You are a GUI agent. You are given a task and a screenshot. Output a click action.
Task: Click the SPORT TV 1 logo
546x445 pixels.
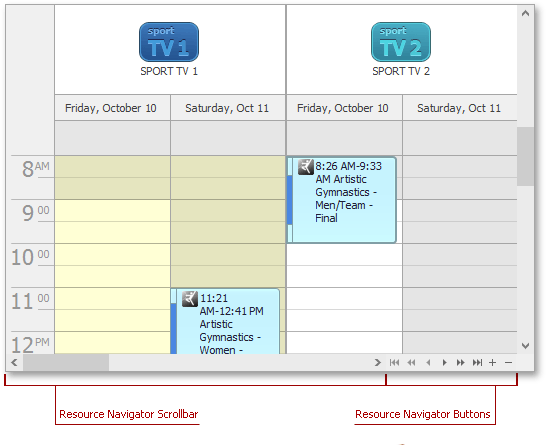[169, 42]
